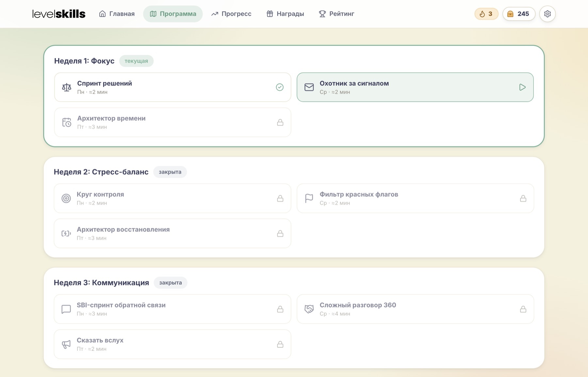The width and height of the screenshot is (588, 377).
Task: Click the flag icon of Фильтр красных флагов
Action: pos(309,198)
